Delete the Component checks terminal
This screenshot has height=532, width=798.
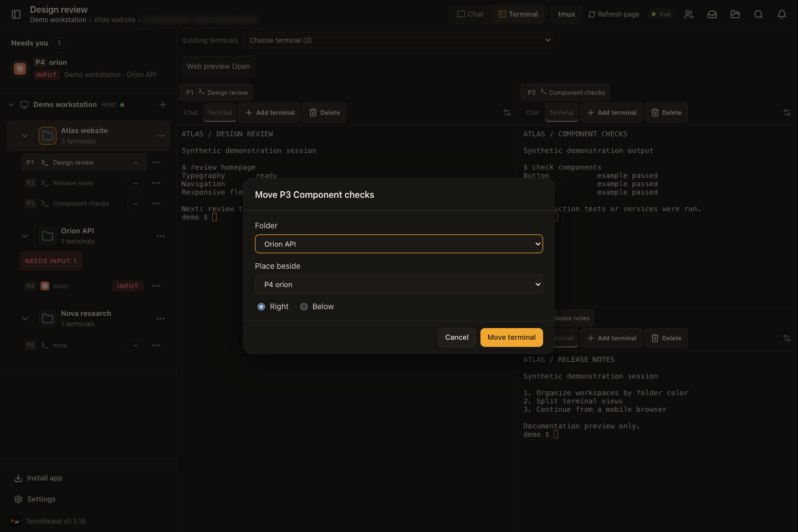(x=666, y=112)
